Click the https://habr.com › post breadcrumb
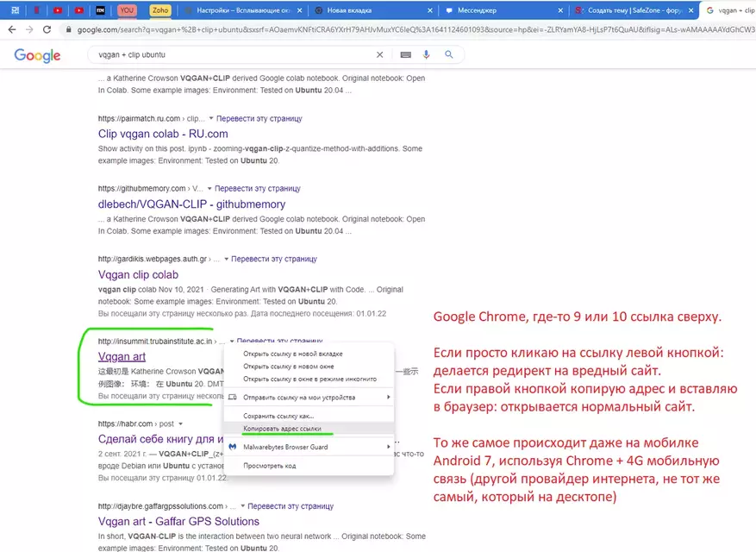 (136, 423)
